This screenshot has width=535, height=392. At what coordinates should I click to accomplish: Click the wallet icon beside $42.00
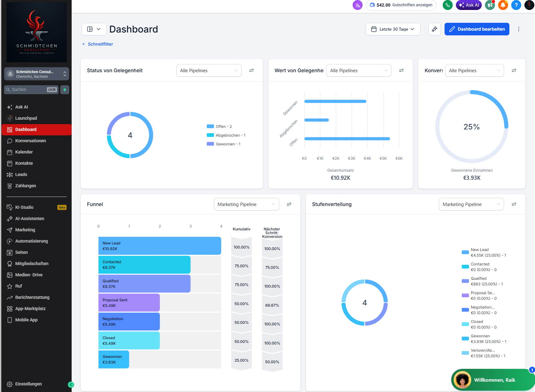coord(372,5)
